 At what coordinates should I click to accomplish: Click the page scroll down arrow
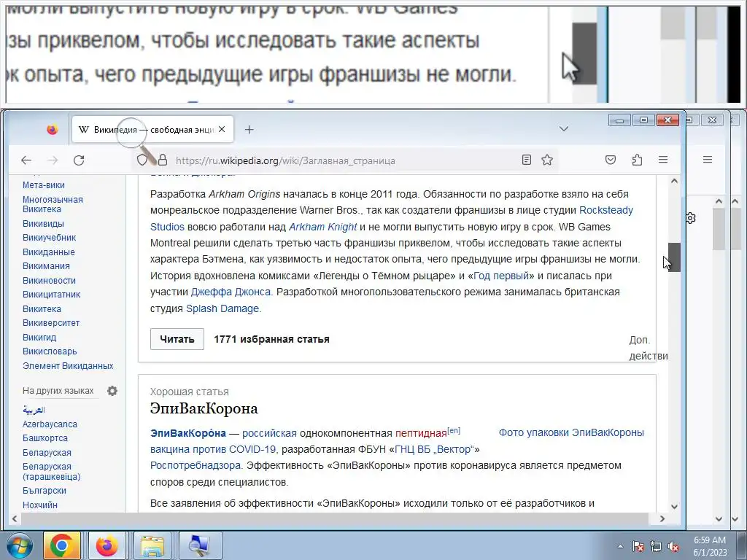(x=674, y=507)
